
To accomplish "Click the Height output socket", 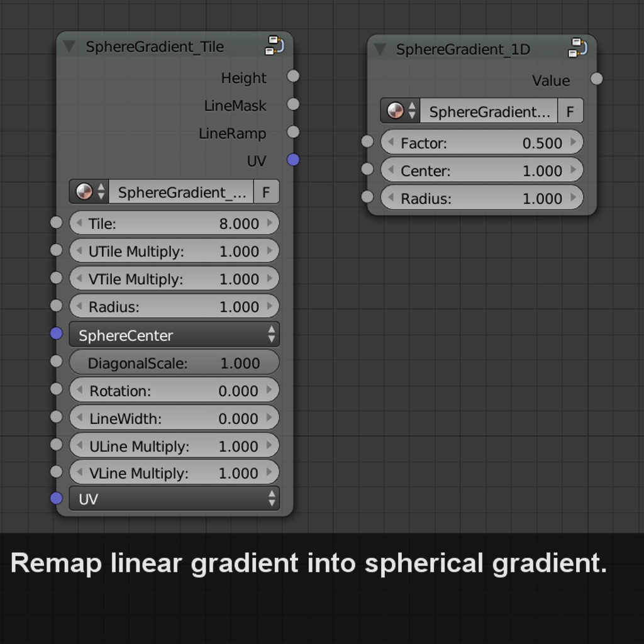I will (x=293, y=76).
